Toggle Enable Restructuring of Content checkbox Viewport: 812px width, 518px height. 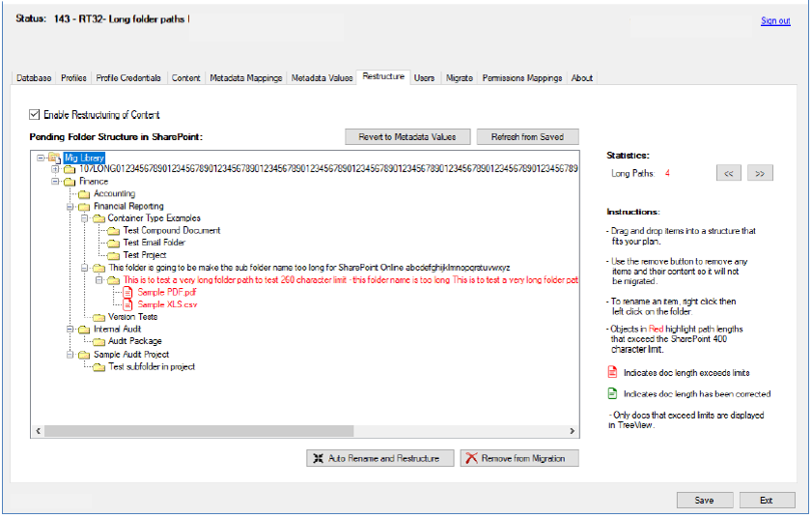[x=36, y=114]
